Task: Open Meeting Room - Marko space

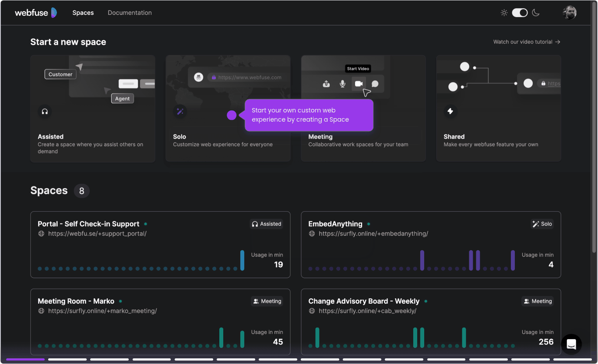Action: (x=160, y=322)
